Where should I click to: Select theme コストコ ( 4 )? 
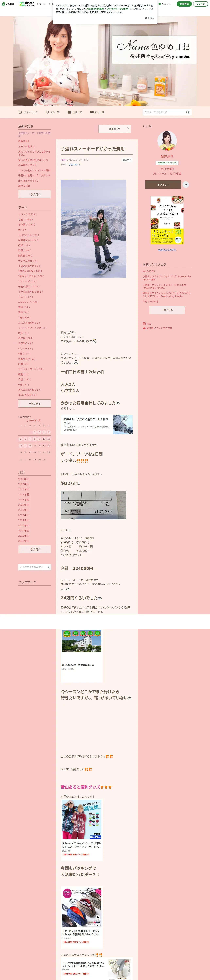point(26,297)
